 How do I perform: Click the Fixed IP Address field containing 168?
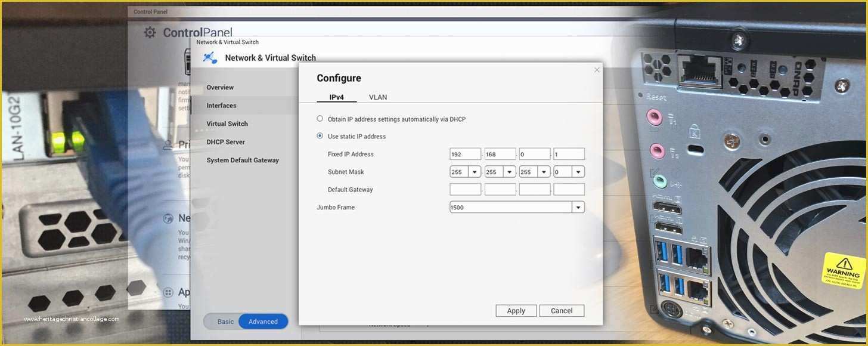coord(500,154)
